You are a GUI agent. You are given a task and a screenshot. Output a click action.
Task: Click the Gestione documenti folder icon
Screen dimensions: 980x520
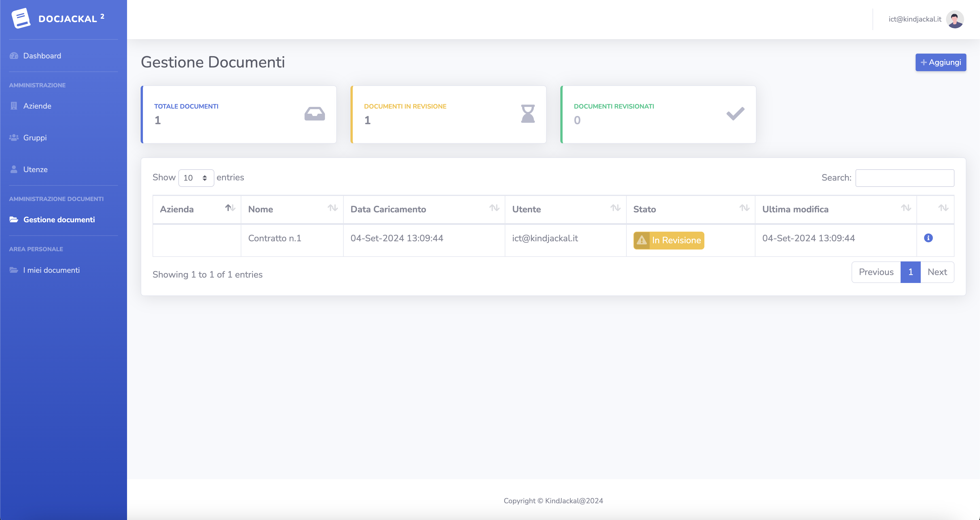(14, 219)
